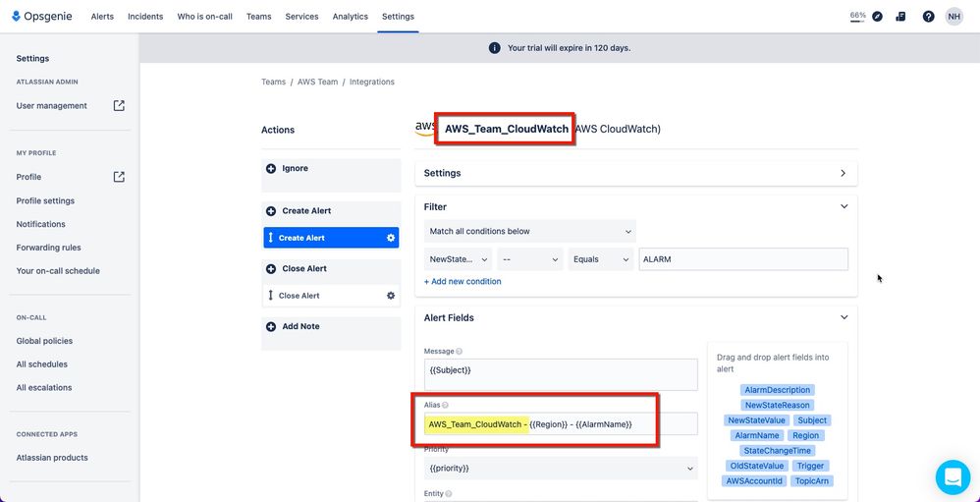Click the trial info icon in banner
Screen dimensions: 980x502
pyautogui.click(x=494, y=48)
